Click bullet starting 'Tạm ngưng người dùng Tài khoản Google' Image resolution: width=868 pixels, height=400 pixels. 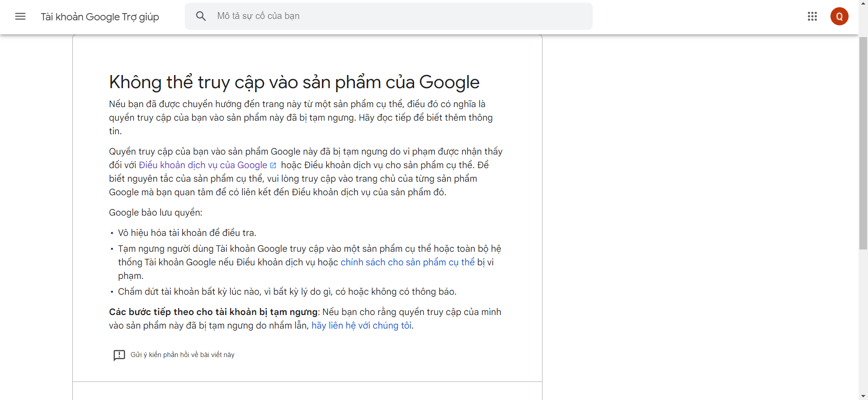(310, 262)
